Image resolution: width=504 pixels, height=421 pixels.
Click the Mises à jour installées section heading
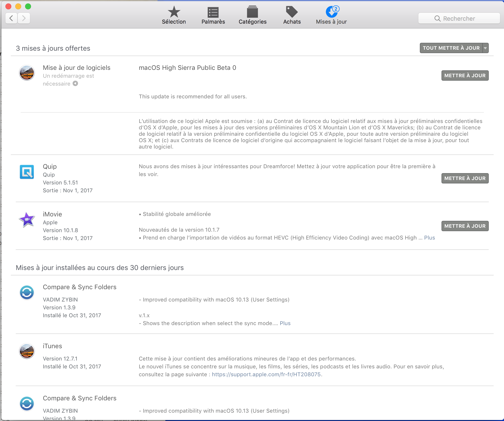click(x=100, y=268)
